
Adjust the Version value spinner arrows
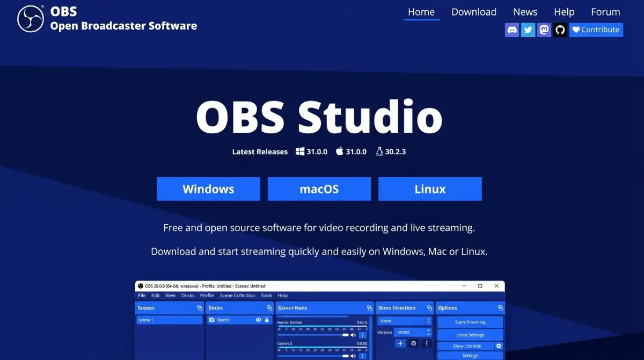pos(428,332)
